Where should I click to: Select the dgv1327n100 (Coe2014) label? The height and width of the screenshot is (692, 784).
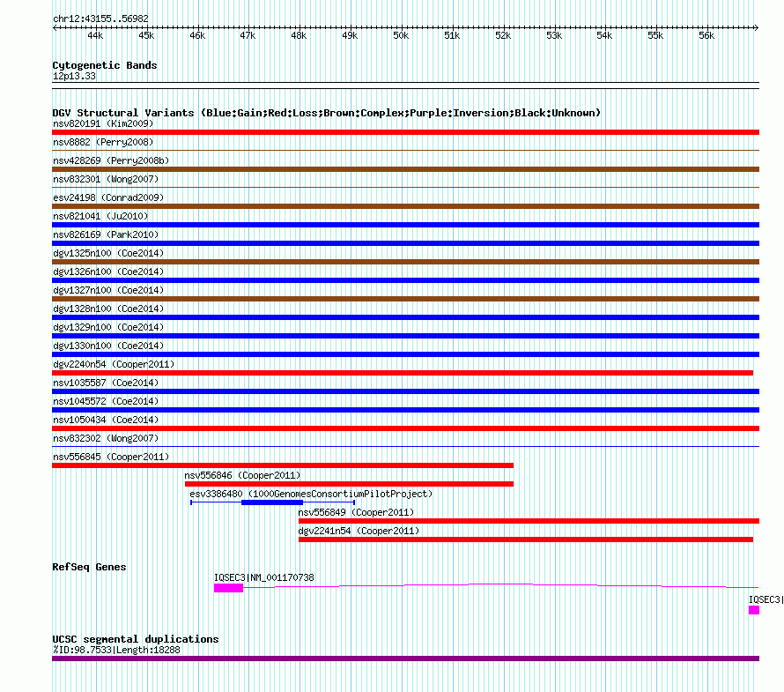pyautogui.click(x=108, y=290)
